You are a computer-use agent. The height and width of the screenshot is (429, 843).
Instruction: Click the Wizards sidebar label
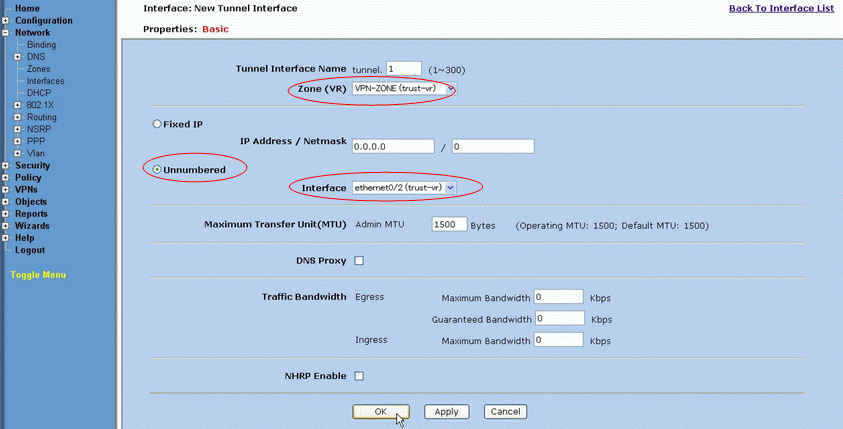(32, 226)
